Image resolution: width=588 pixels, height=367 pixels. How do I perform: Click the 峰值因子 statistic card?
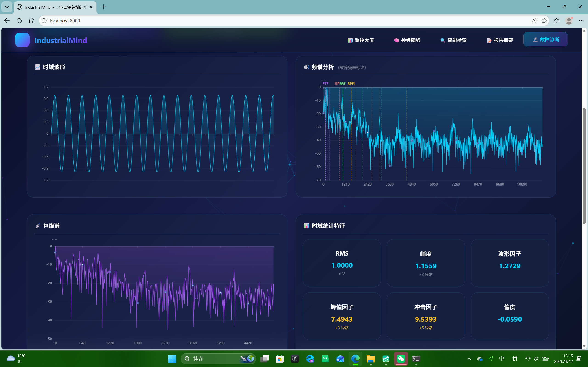coord(342,316)
